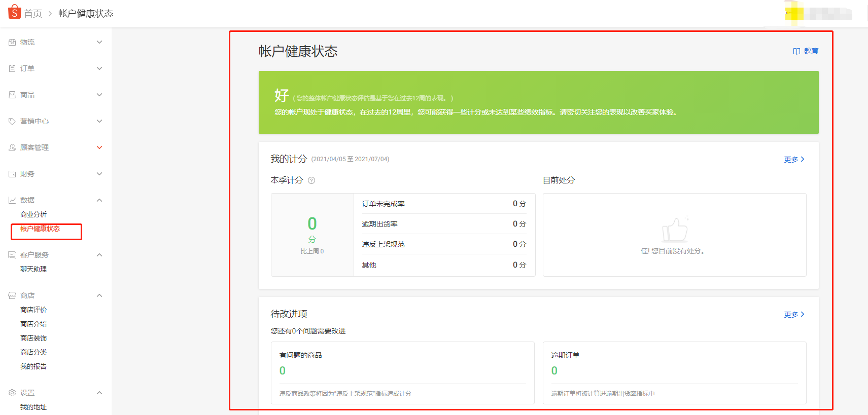868x415 pixels.
Task: Click the 其他 score row
Action: (x=444, y=265)
